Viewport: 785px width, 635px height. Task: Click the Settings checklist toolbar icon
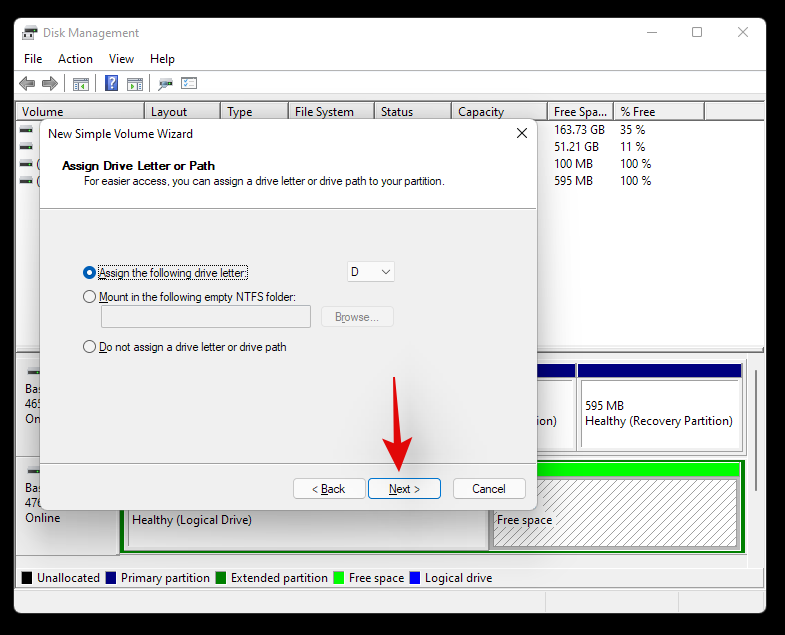coord(189,84)
